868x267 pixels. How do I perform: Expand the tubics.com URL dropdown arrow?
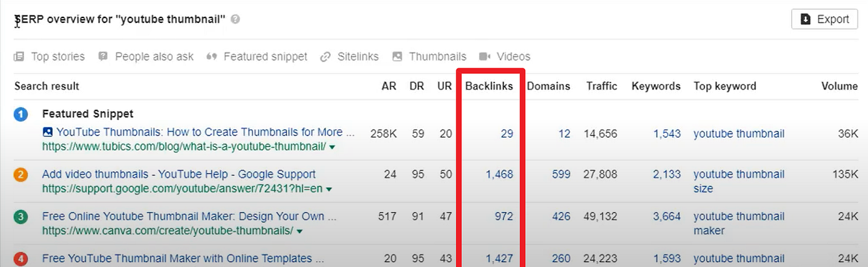point(332,147)
